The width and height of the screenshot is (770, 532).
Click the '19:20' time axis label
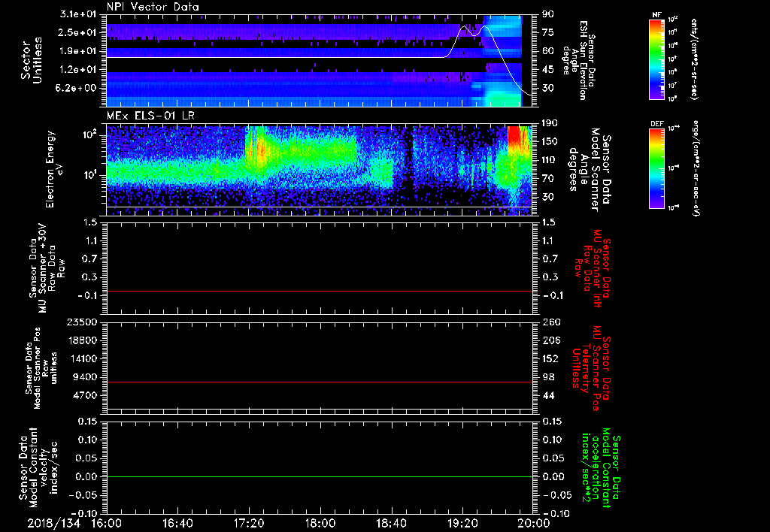click(462, 523)
